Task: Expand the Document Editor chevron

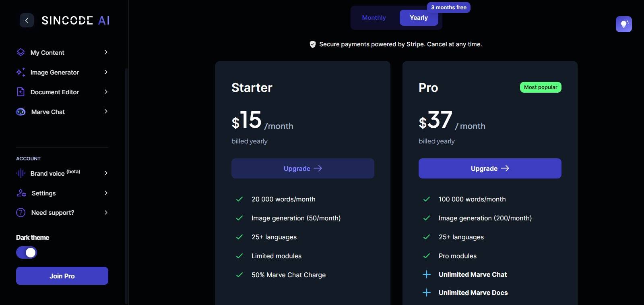Action: 106,92
